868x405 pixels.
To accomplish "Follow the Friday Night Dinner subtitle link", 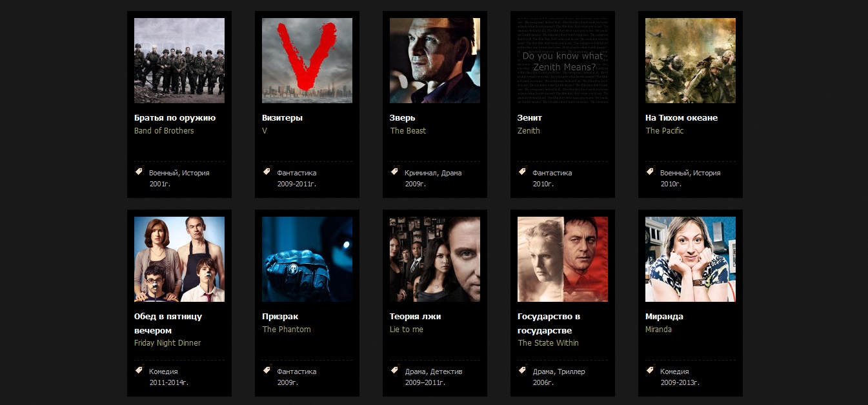I will 168,343.
